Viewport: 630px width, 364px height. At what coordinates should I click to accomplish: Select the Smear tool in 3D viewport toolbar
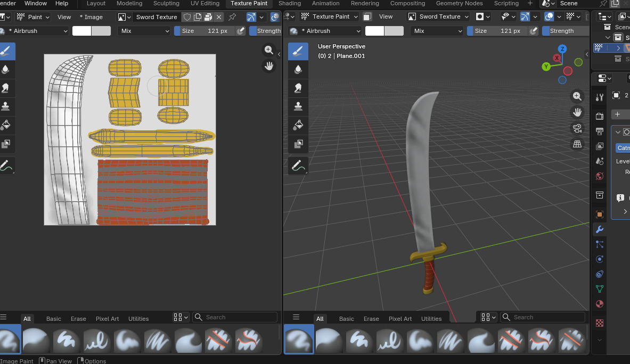pyautogui.click(x=298, y=88)
